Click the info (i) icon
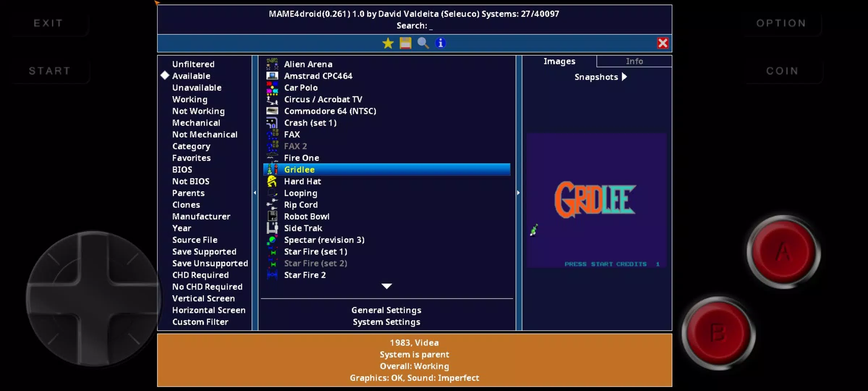 tap(441, 43)
